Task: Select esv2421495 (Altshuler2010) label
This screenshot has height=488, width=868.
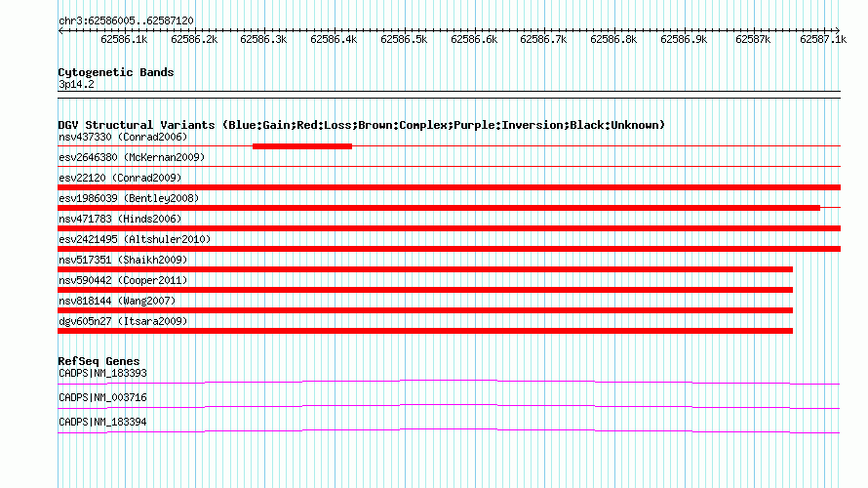Action: point(135,239)
